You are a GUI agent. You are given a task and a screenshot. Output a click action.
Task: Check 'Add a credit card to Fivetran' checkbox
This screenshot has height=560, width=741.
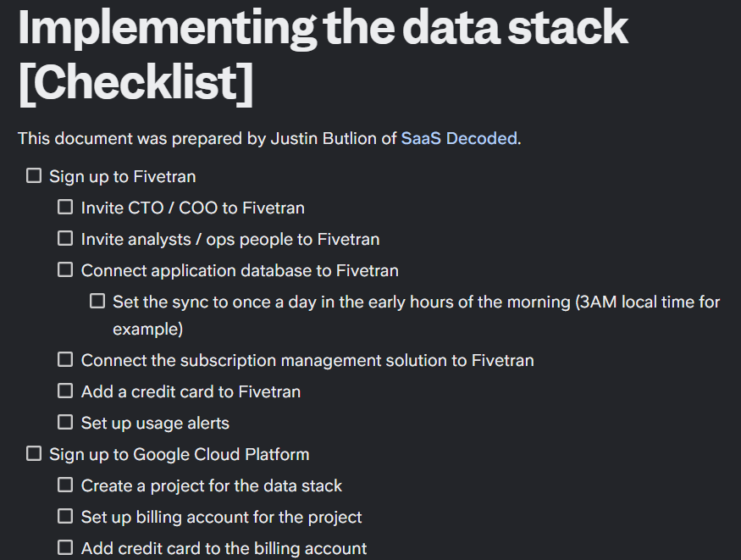click(65, 391)
